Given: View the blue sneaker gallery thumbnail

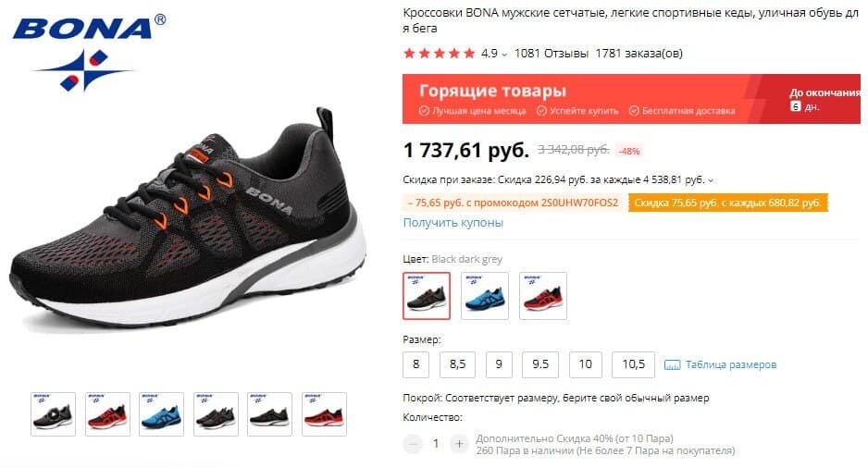Looking at the screenshot, I should coord(161,414).
